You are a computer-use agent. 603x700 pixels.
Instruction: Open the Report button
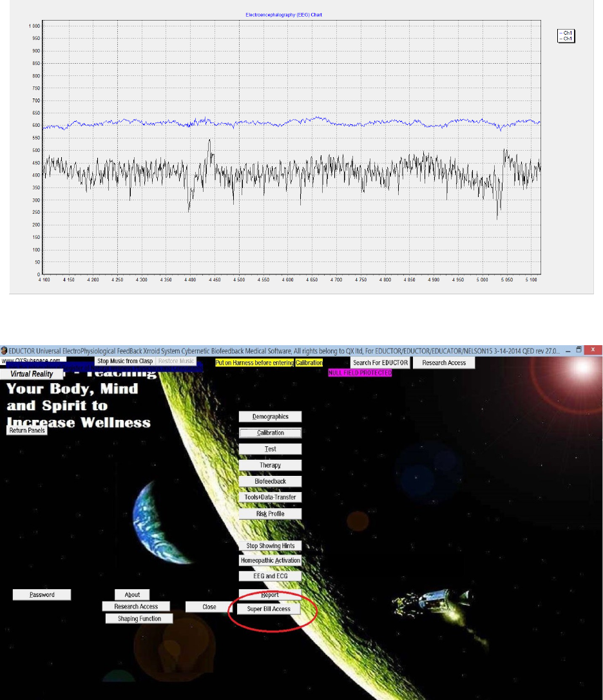coord(270,594)
